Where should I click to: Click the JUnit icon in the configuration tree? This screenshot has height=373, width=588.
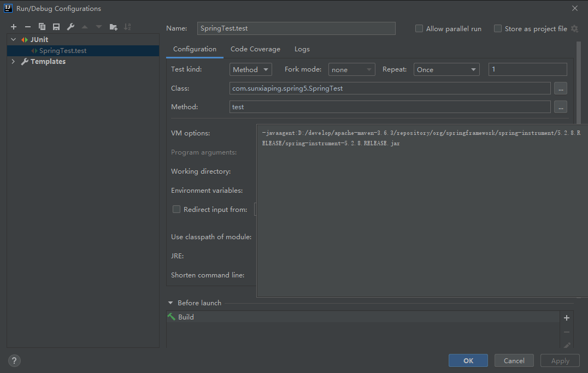tap(25, 40)
